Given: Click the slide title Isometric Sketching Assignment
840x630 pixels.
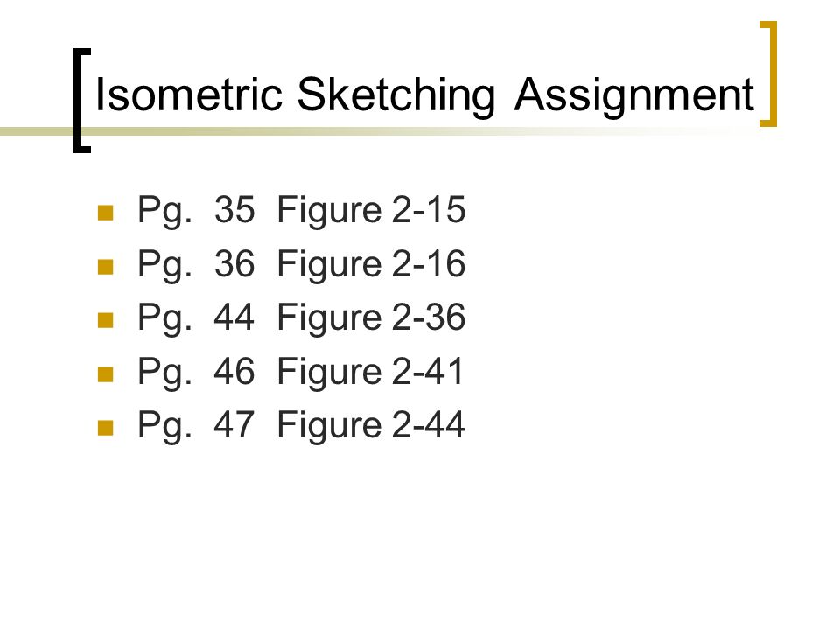Looking at the screenshot, I should tap(425, 95).
